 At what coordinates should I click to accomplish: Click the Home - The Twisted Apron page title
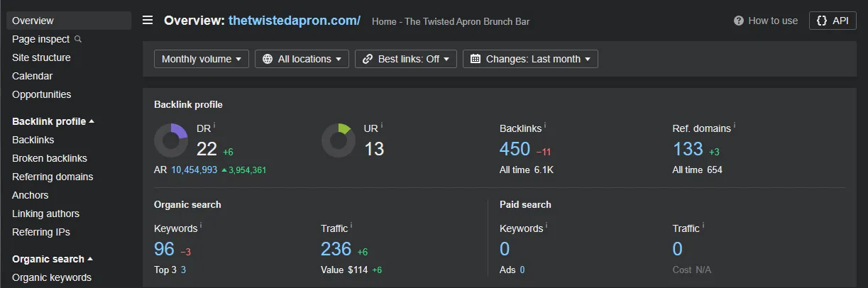[451, 21]
